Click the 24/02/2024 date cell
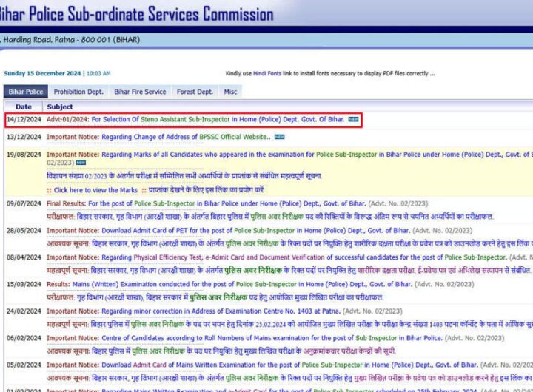The height and width of the screenshot is (392, 533). [x=24, y=311]
